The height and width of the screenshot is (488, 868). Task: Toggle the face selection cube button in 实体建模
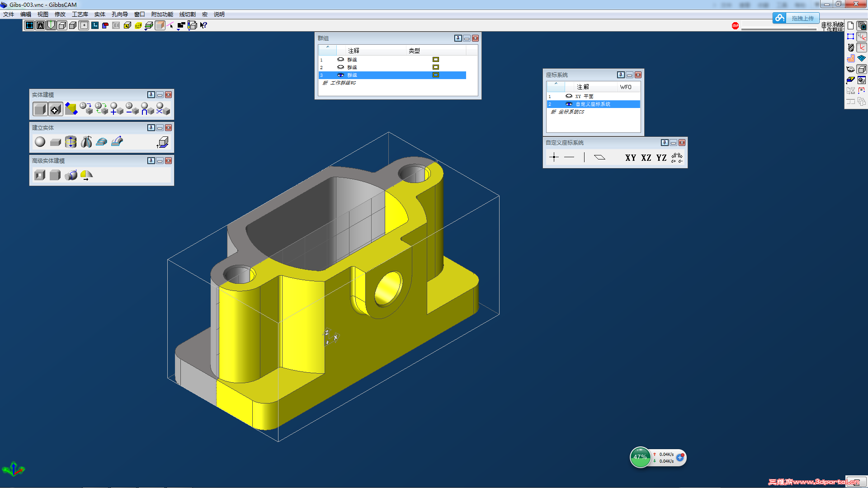point(40,109)
